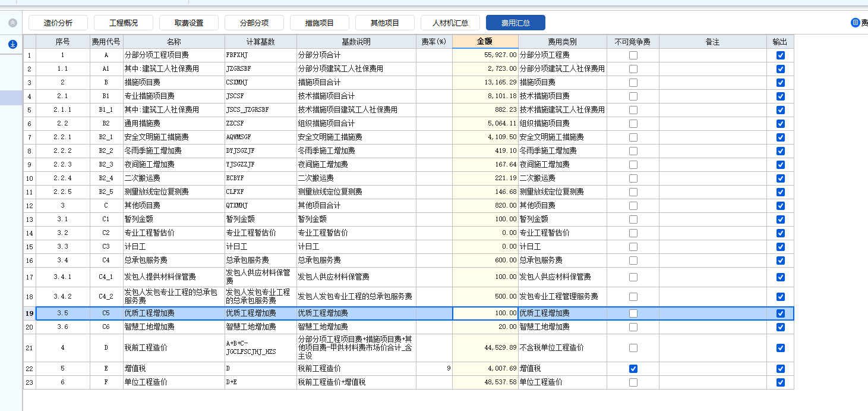Open the 其他项目 section
Viewport: 868px width, 411px height.
pos(384,22)
